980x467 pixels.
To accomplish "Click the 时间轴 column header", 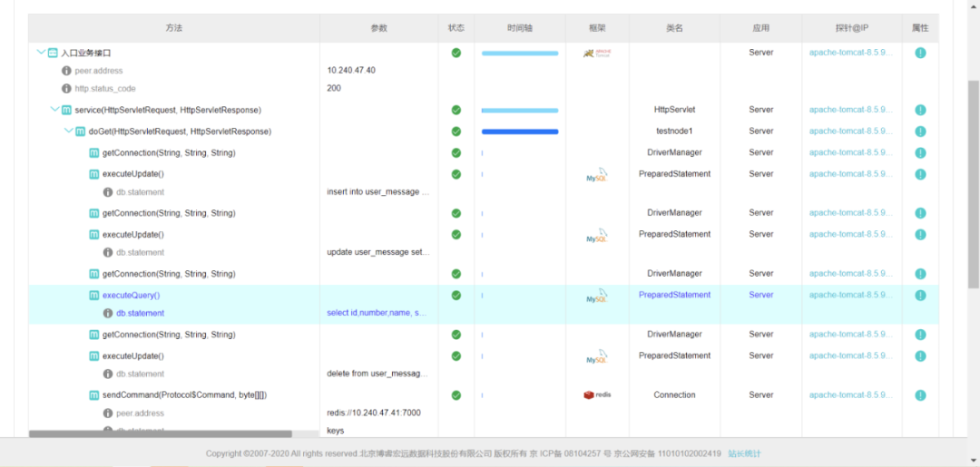I will click(x=520, y=29).
